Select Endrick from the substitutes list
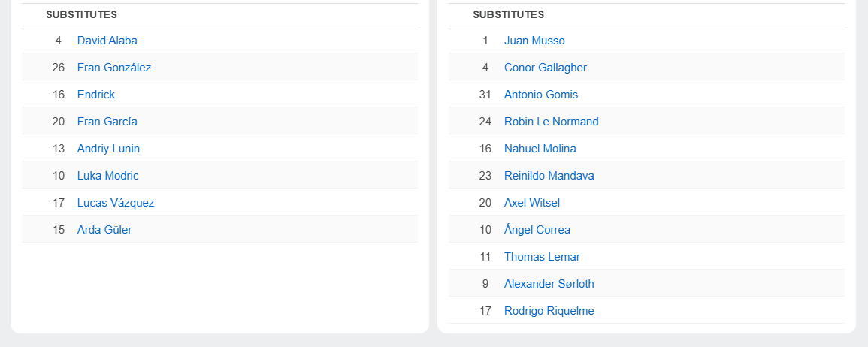 pyautogui.click(x=95, y=95)
